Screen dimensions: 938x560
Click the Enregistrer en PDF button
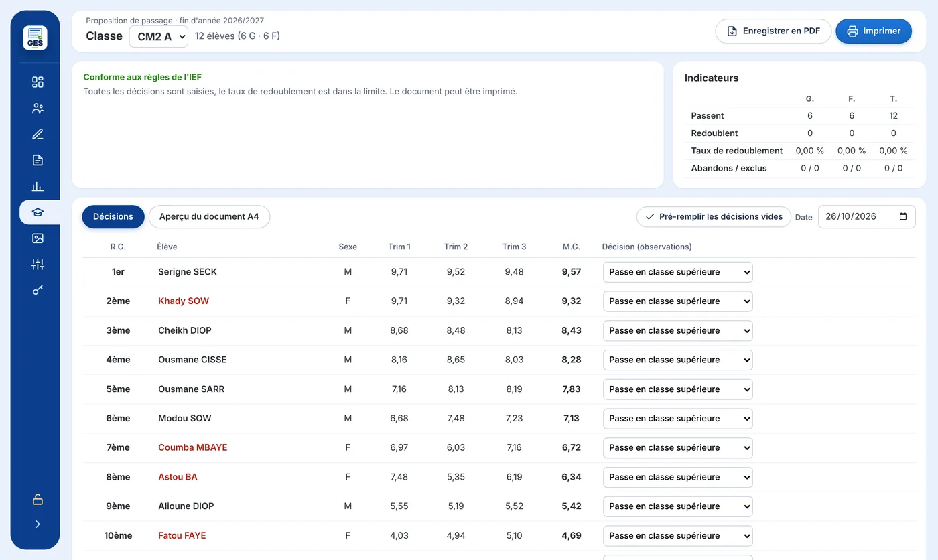[x=773, y=31]
